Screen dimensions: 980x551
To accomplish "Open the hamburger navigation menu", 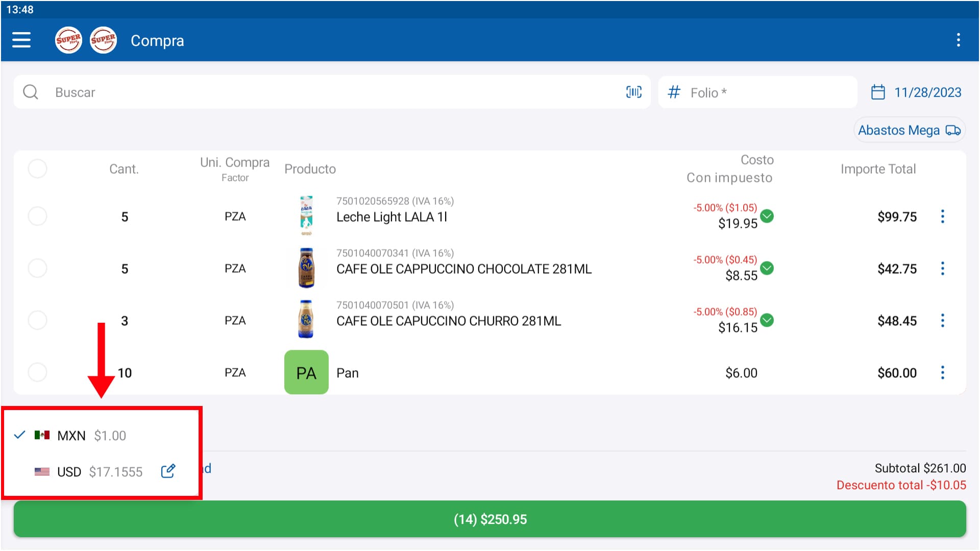I will coord(21,40).
